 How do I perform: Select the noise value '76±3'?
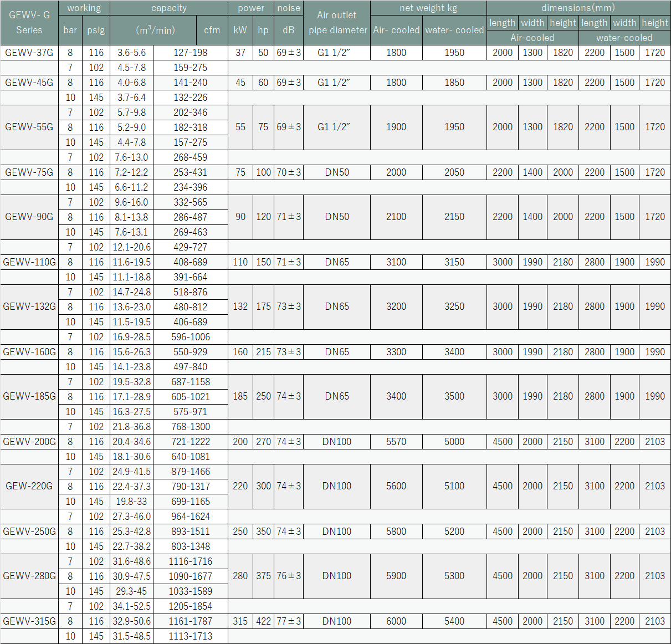[x=289, y=576]
